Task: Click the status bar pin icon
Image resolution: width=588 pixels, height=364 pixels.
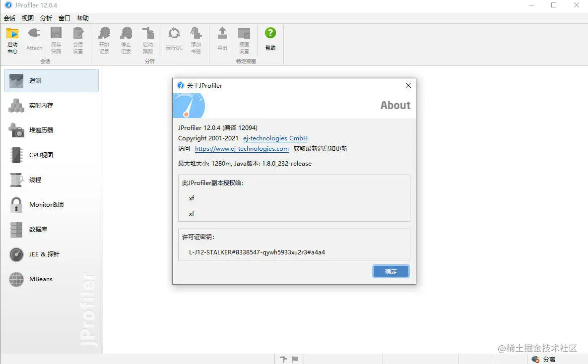Action: (x=283, y=359)
